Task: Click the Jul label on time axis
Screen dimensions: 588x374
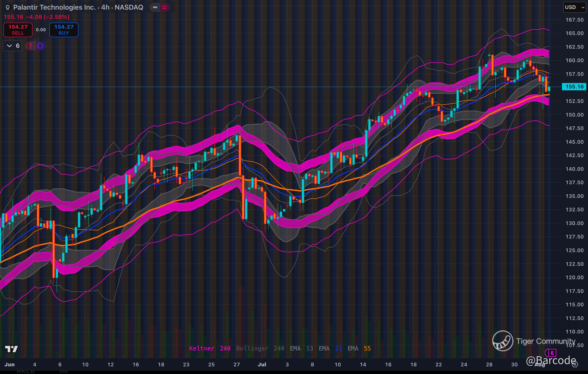Action: point(262,364)
